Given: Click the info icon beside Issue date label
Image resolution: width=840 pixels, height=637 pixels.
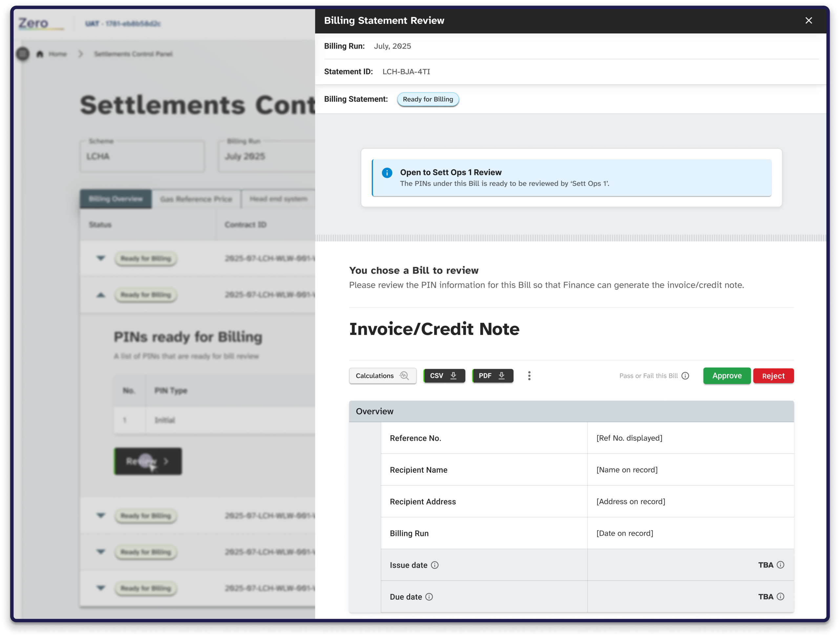Looking at the screenshot, I should pos(435,565).
